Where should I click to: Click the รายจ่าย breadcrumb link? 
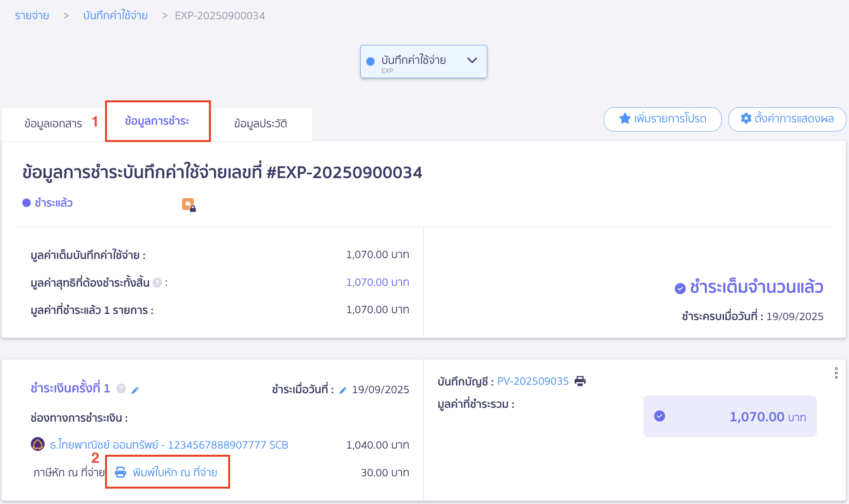click(x=32, y=15)
